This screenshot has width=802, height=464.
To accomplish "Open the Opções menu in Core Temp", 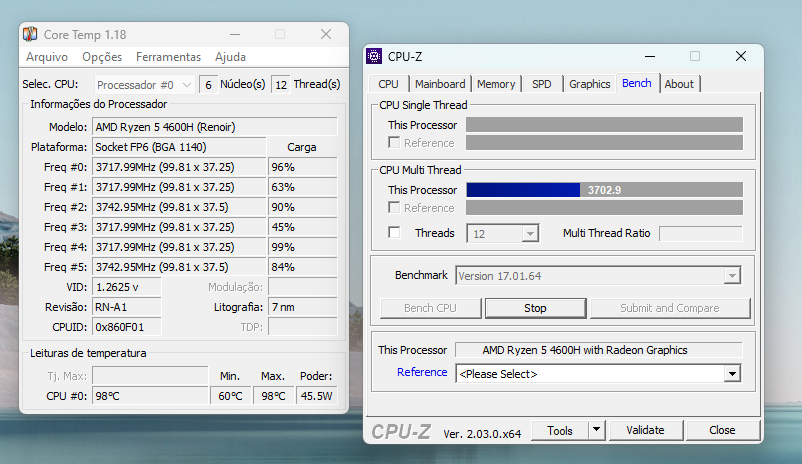I will click(x=102, y=57).
